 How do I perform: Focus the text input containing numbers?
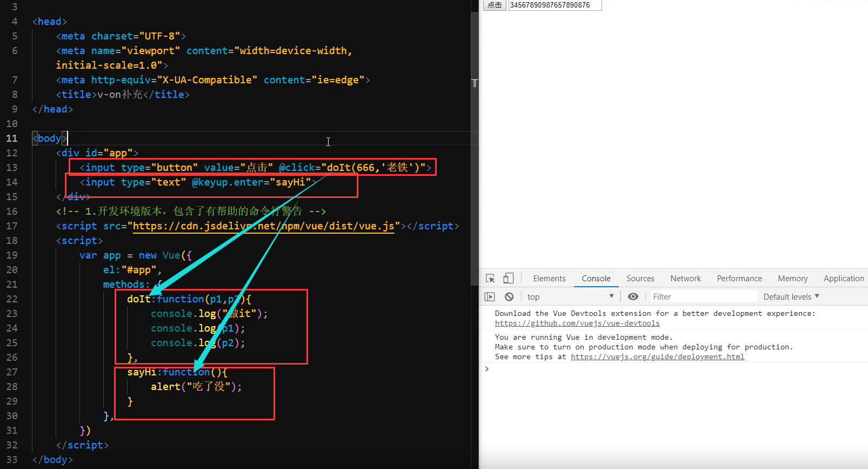(x=555, y=5)
